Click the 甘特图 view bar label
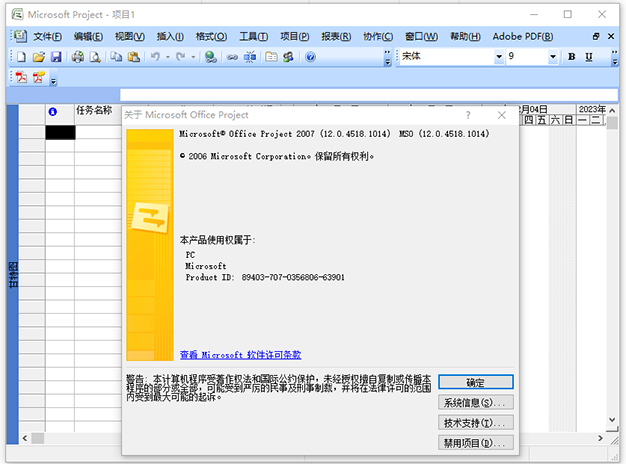 click(x=13, y=275)
